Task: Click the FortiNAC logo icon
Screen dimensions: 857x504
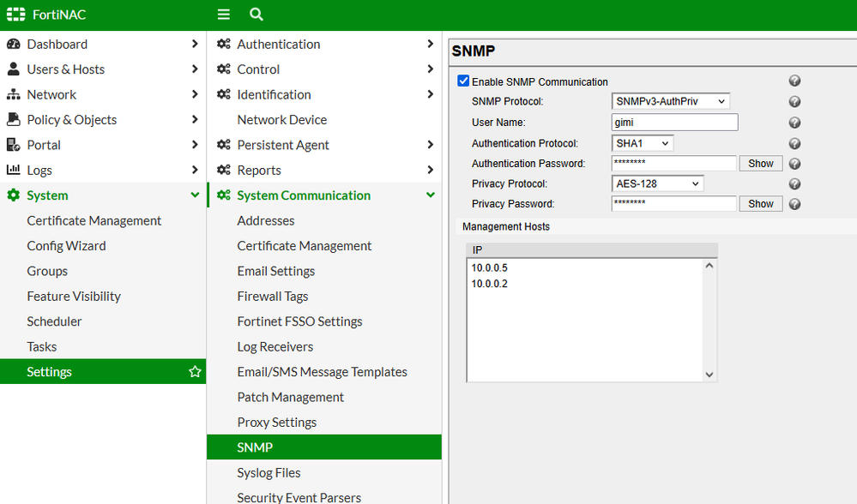Action: tap(15, 15)
